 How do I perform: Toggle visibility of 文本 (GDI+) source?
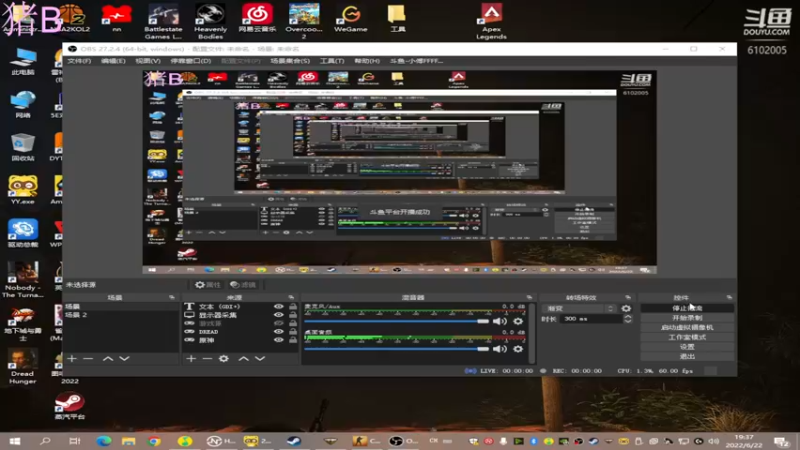pos(279,307)
